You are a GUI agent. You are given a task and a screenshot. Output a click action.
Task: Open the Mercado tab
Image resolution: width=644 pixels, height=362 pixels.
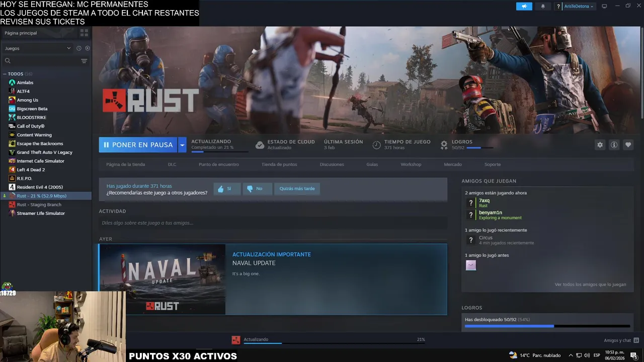point(453,164)
